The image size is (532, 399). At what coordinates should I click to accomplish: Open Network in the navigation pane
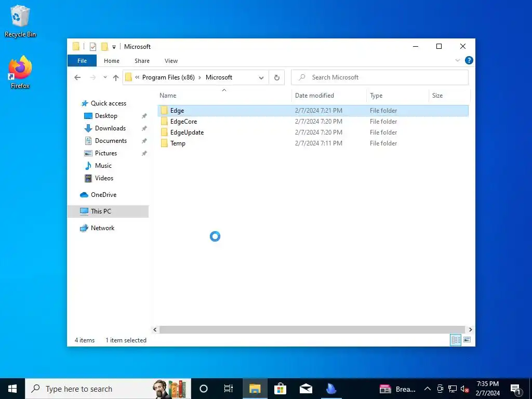[102, 228]
